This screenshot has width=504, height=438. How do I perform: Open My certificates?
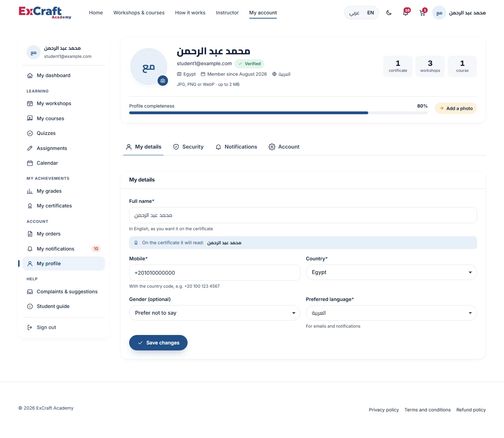click(x=64, y=206)
